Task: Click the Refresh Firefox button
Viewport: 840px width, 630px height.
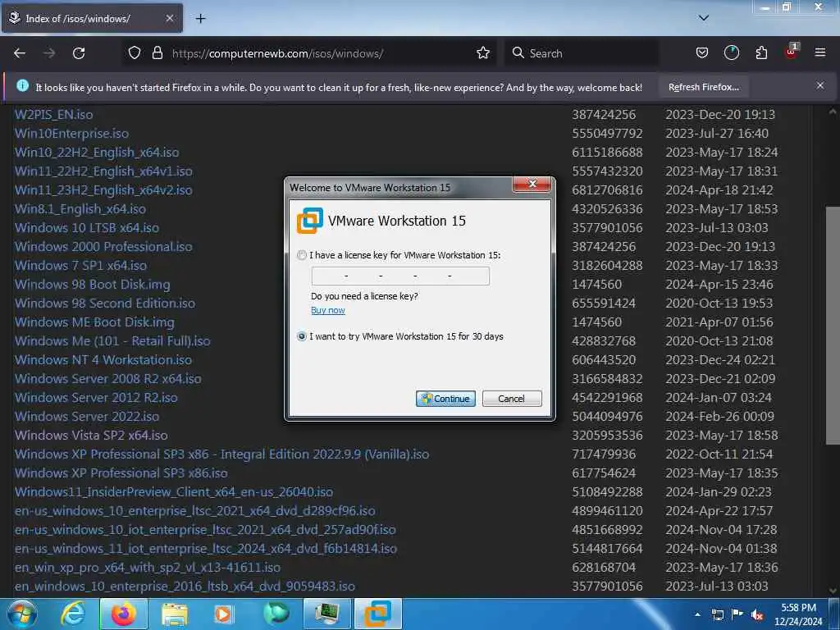Action: (x=703, y=87)
